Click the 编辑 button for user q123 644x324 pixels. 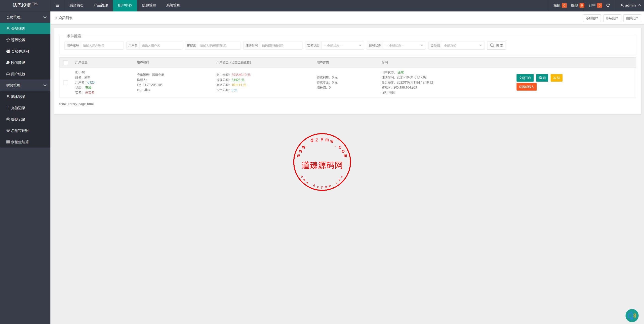(542, 78)
